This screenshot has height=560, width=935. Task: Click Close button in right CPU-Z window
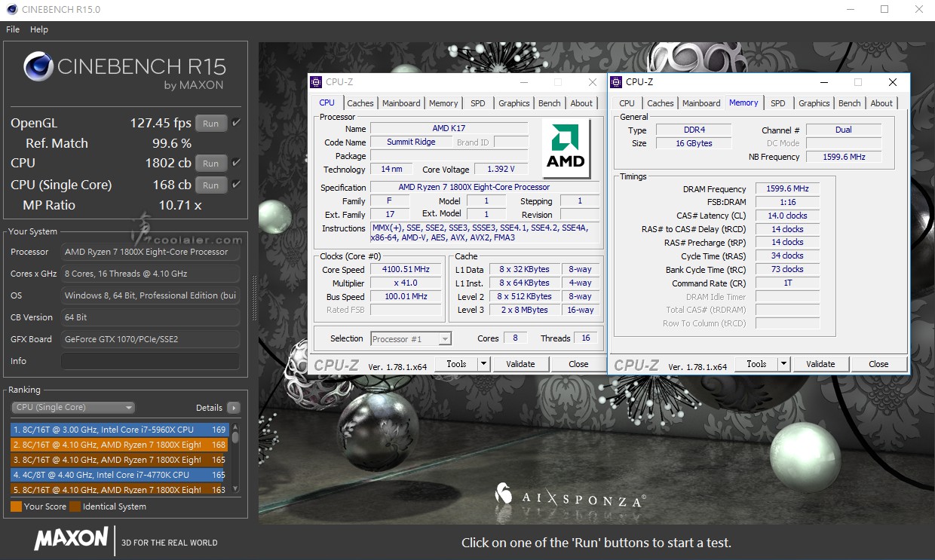click(x=878, y=364)
